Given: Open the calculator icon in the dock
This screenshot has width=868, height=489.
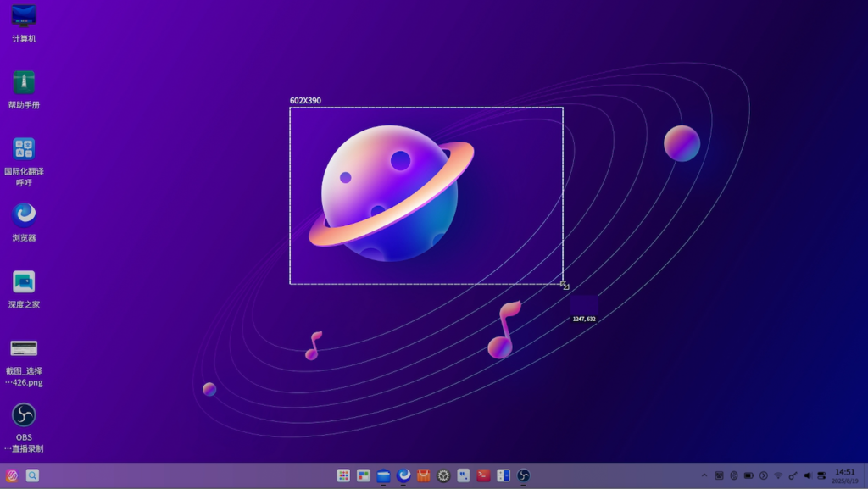Looking at the screenshot, I should pos(504,475).
